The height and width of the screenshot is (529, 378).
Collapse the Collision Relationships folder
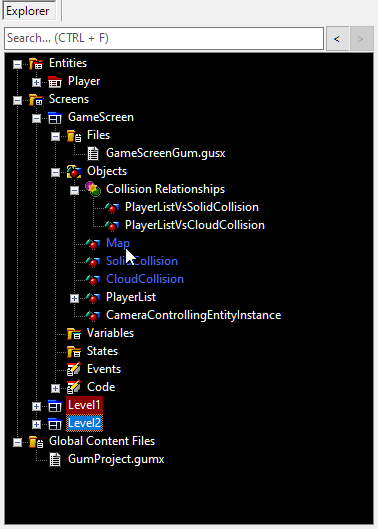click(74, 190)
